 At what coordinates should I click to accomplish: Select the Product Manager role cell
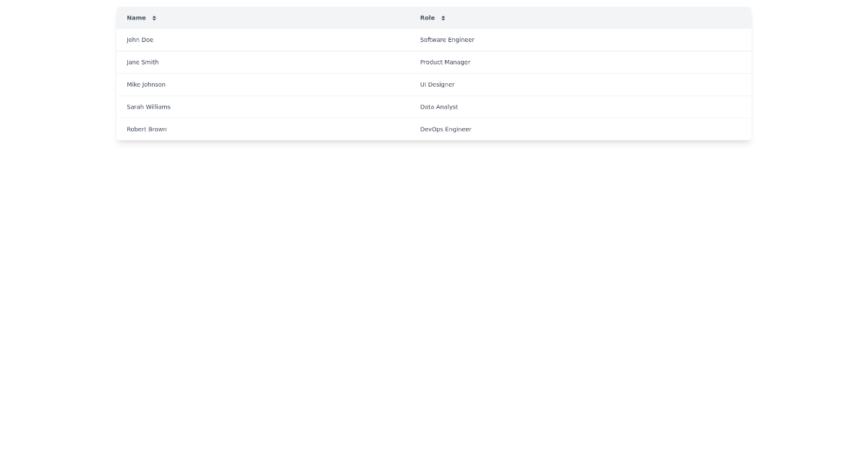pos(445,62)
